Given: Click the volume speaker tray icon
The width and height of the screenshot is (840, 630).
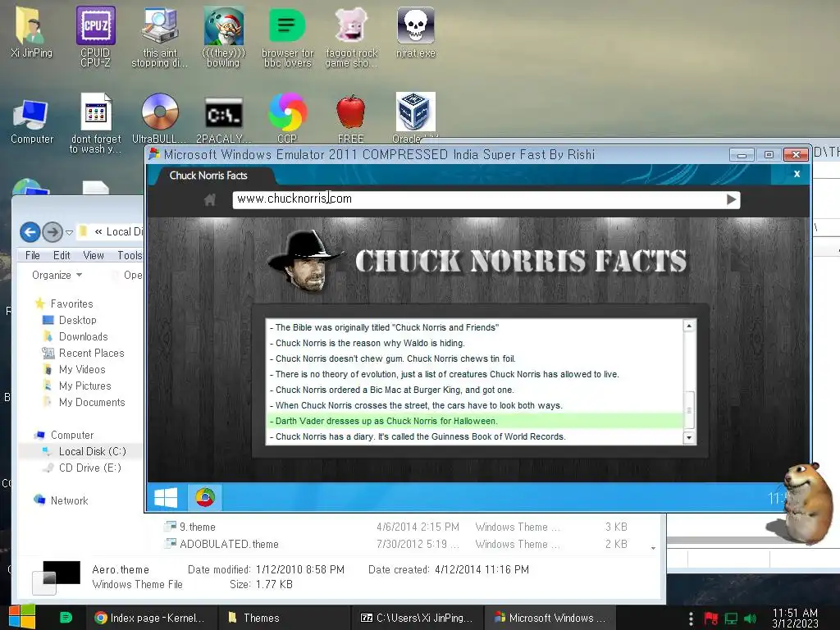Looking at the screenshot, I should click(751, 619).
